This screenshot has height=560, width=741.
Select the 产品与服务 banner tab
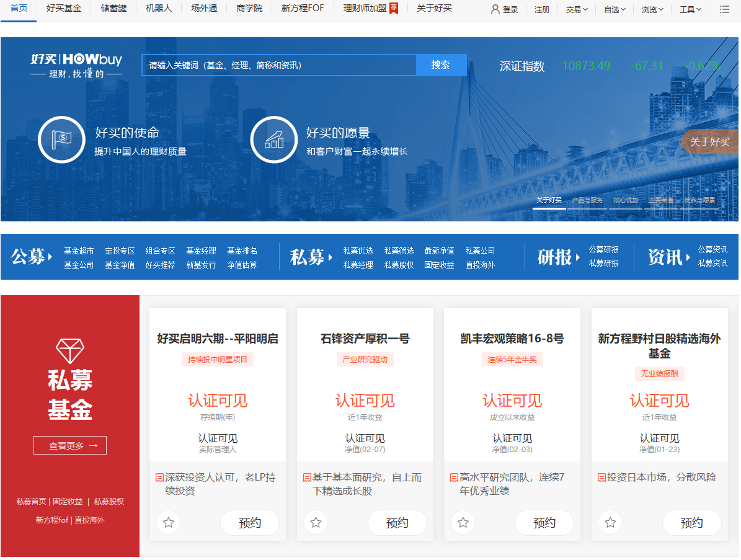click(x=587, y=200)
